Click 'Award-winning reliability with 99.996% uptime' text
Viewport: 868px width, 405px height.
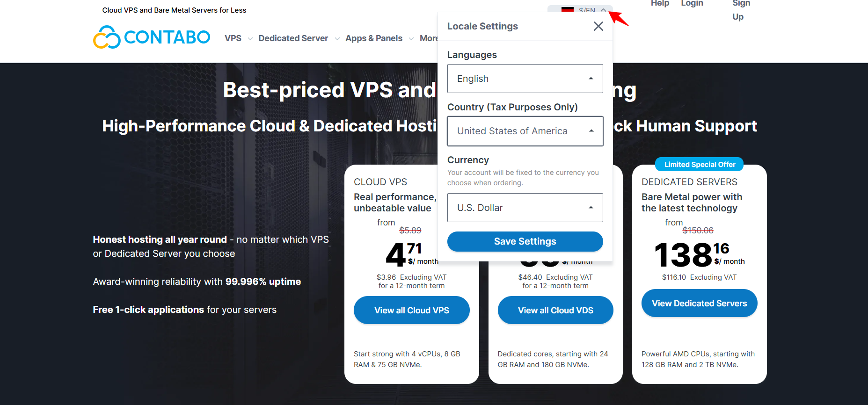point(197,282)
